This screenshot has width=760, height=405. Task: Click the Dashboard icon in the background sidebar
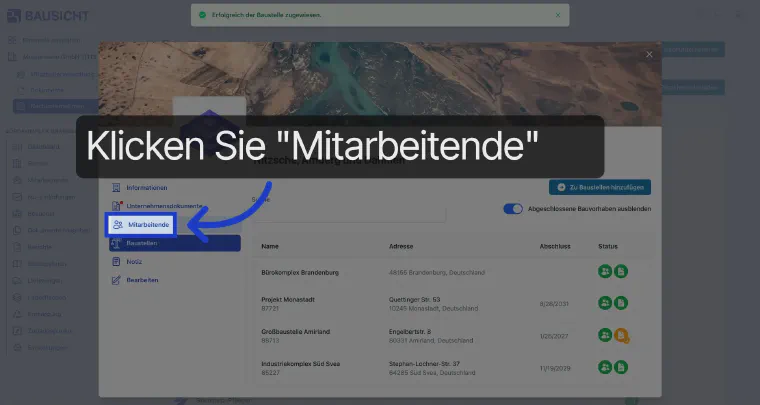pos(17,147)
